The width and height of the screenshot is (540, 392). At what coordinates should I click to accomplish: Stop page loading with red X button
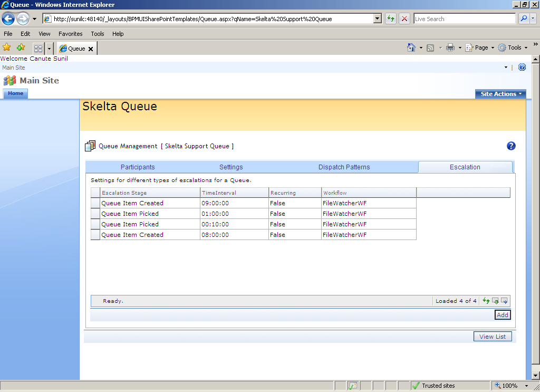pyautogui.click(x=404, y=19)
